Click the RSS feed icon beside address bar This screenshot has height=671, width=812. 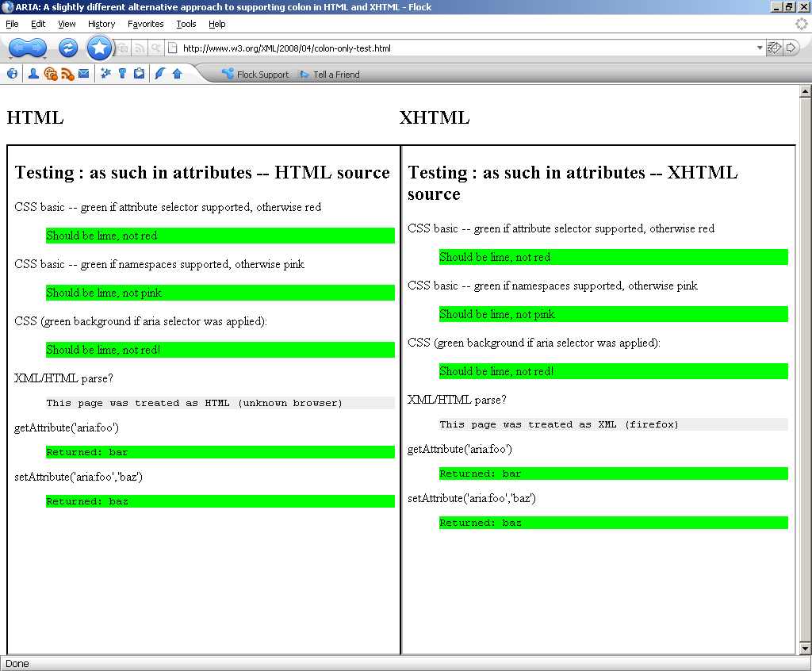[140, 48]
